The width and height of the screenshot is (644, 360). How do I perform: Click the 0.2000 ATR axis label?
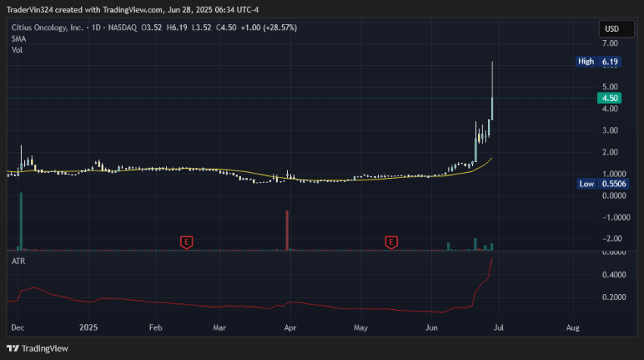pyautogui.click(x=614, y=297)
